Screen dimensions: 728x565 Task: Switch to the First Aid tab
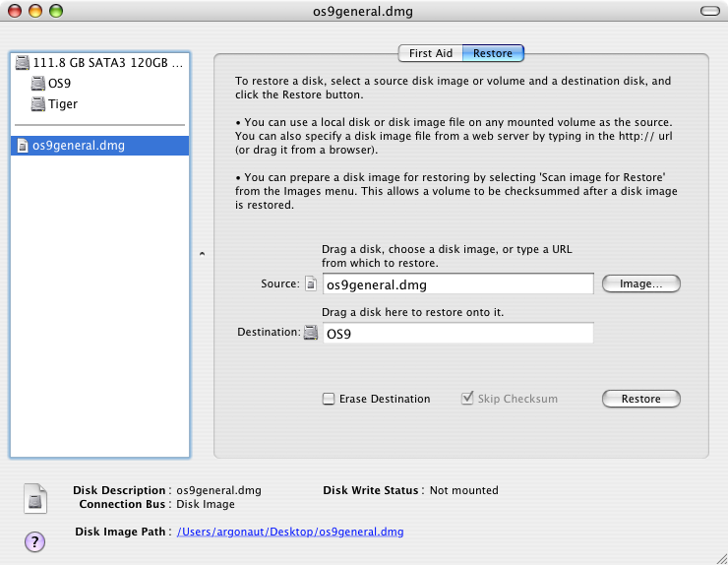(430, 53)
